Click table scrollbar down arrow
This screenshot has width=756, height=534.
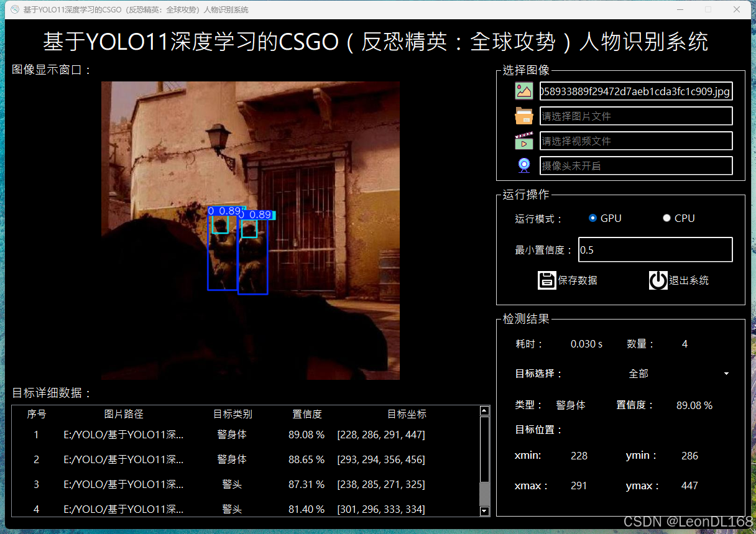[485, 511]
